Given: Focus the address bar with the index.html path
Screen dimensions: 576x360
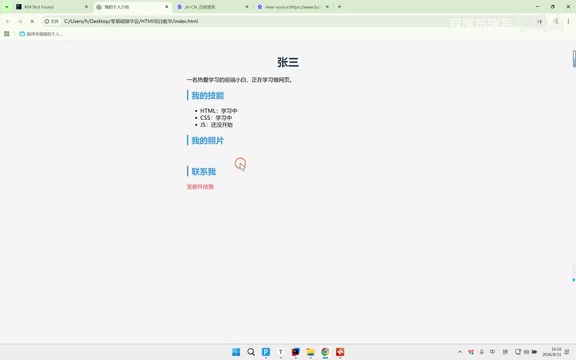Looking at the screenshot, I should [294, 21].
